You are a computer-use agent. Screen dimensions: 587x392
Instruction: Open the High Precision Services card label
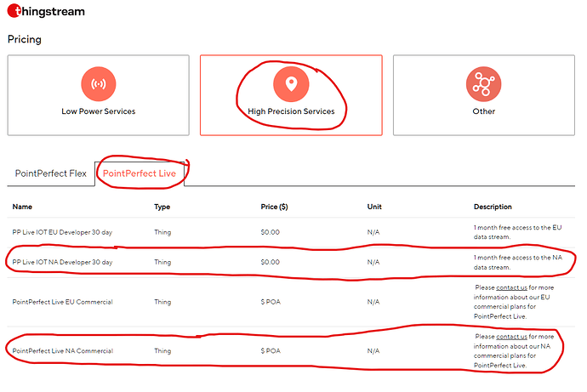(291, 111)
